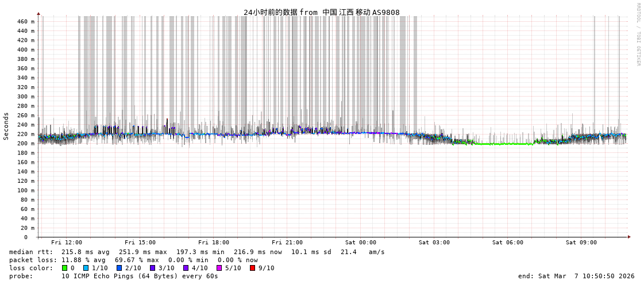Click the green 0 loss color swatch
Screen dimensions: 644x284
tap(65, 268)
